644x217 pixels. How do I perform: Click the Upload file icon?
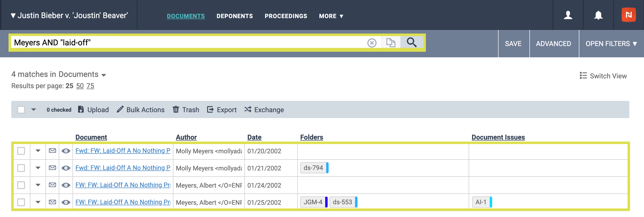pos(81,109)
